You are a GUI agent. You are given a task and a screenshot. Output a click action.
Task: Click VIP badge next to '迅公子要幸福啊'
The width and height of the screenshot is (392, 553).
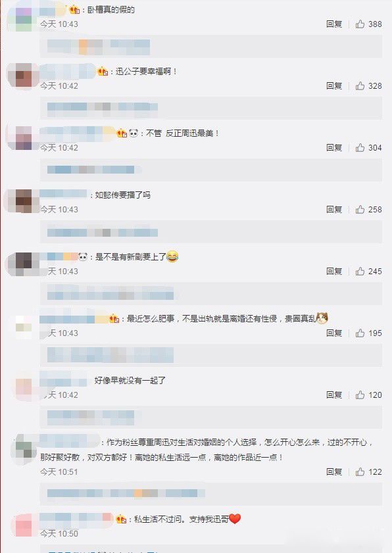click(103, 72)
